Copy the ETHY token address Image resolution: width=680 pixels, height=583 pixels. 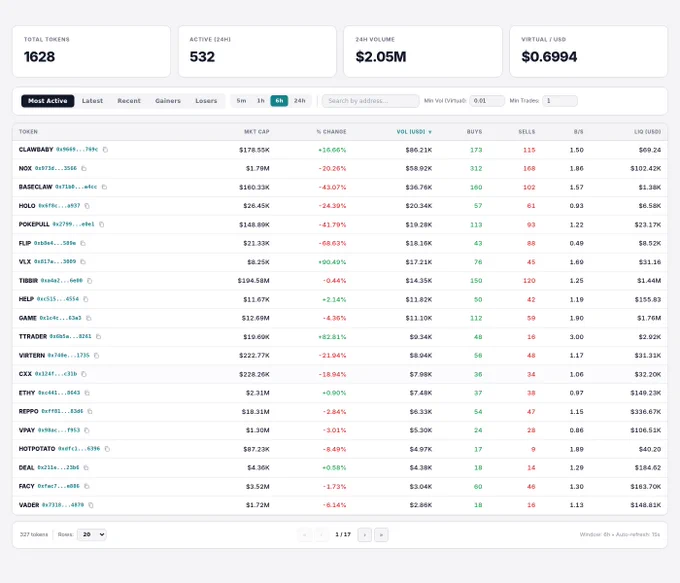pos(87,393)
